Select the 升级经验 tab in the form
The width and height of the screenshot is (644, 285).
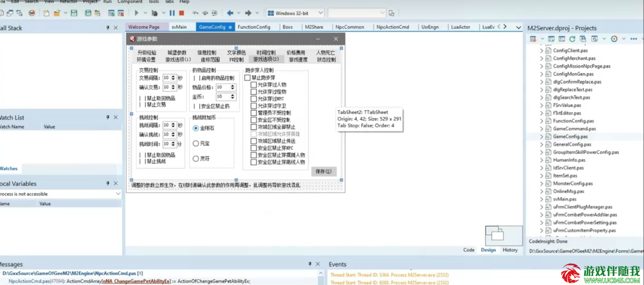[147, 53]
